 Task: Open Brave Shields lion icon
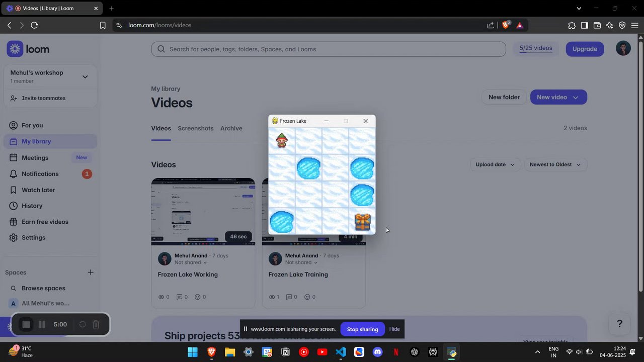pos(506,25)
